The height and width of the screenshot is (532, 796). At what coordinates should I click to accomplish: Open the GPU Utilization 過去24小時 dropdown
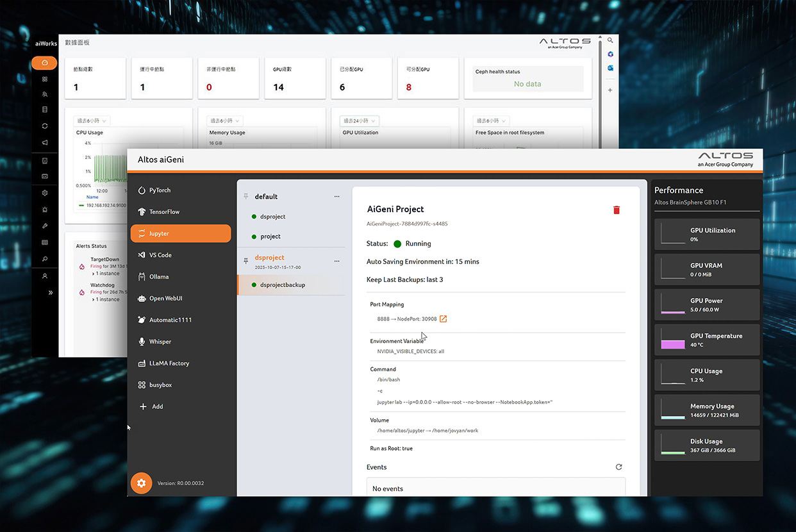tap(360, 121)
